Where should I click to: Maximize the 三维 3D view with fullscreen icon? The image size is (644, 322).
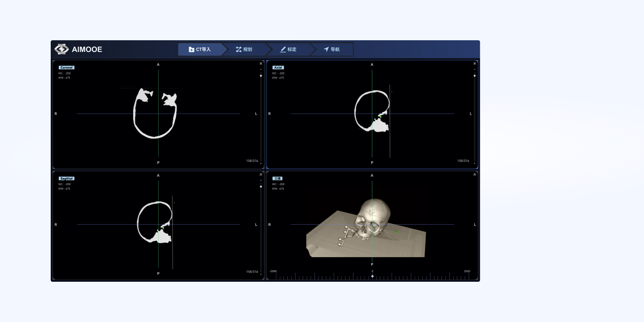click(475, 174)
